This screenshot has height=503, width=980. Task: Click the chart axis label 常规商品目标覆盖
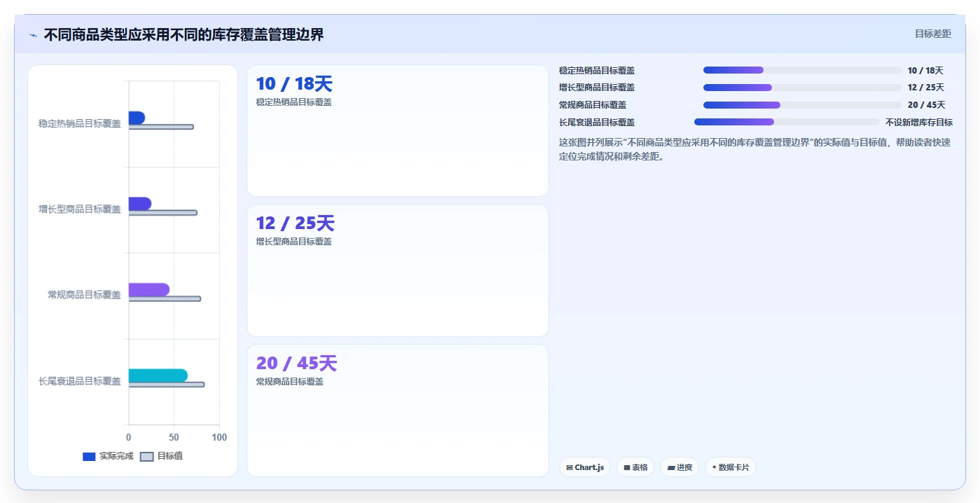84,295
